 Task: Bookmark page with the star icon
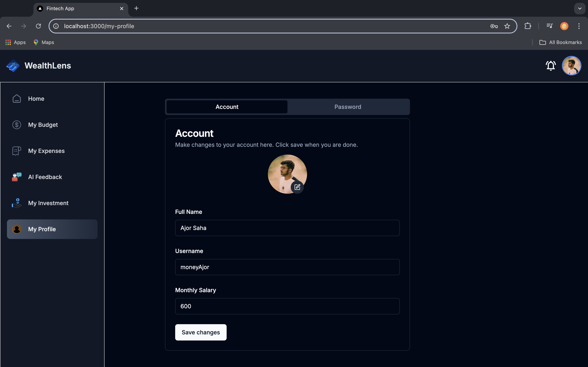(507, 26)
